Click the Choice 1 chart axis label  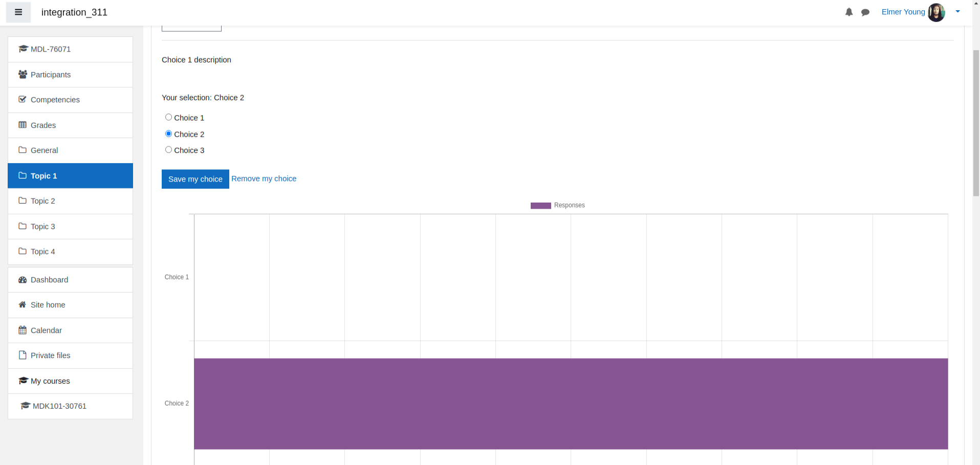[177, 277]
